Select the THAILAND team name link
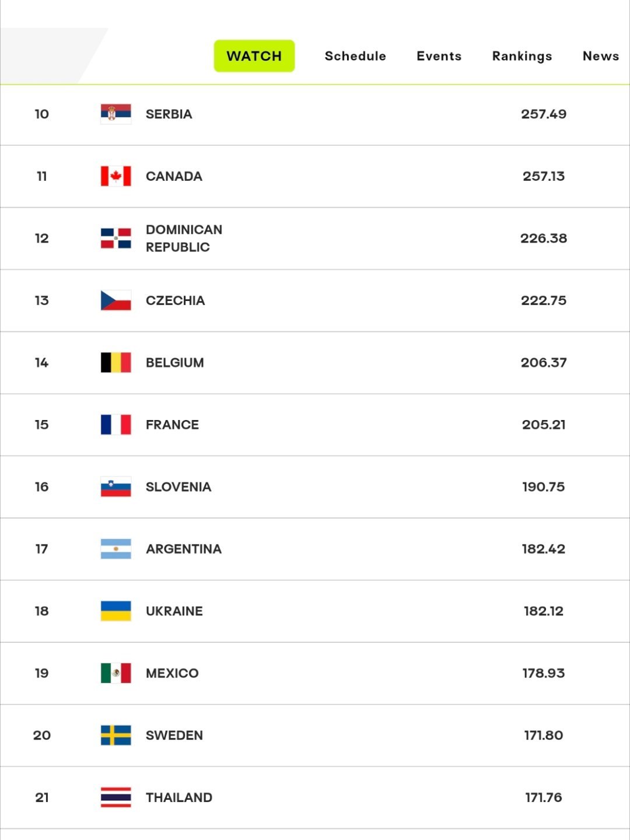 (x=179, y=797)
